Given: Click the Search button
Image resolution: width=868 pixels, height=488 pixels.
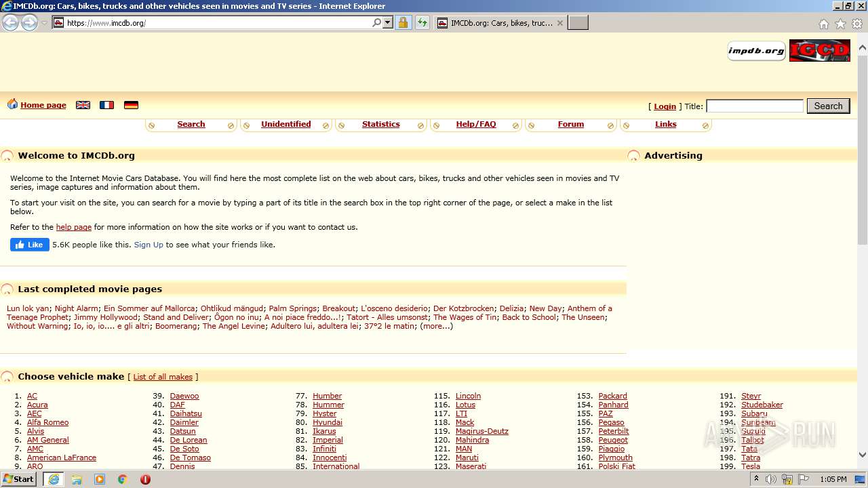Looking at the screenshot, I should 828,106.
